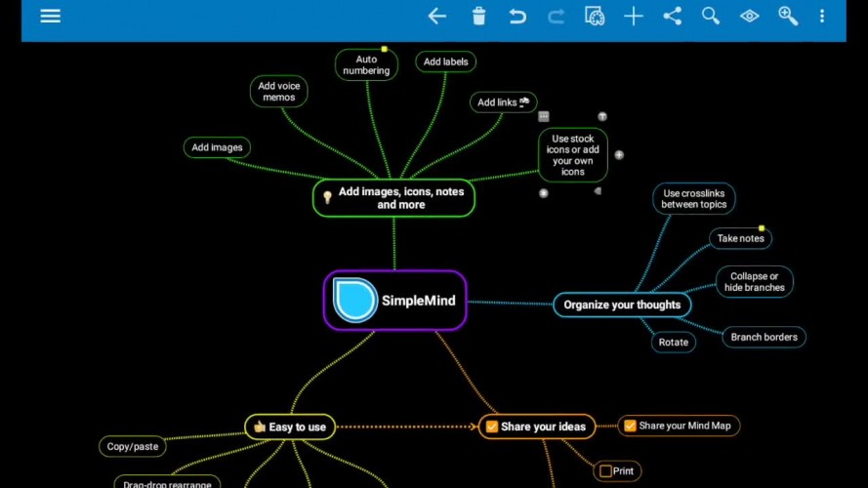Click the node options ellipsis handle
868x488 pixels.
[x=544, y=116]
